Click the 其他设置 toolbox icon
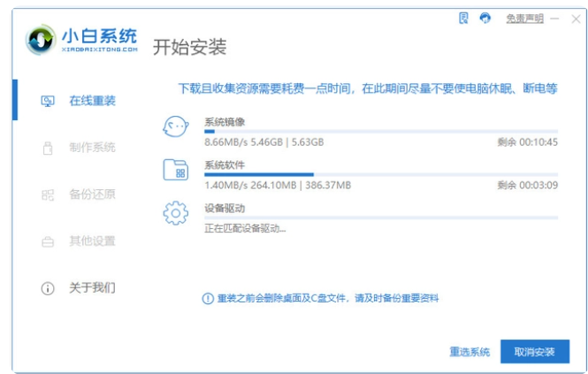This screenshot has height=374, width=588. coord(48,241)
